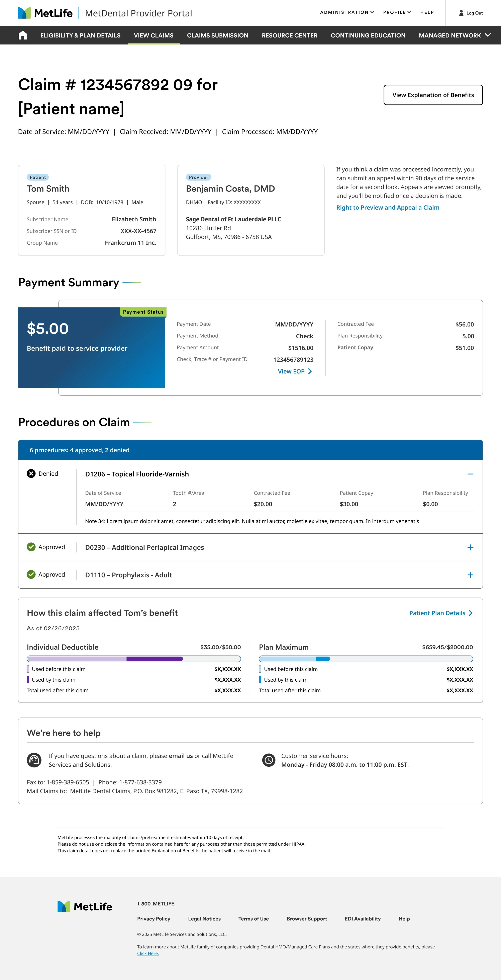Click Help link in footer
The width and height of the screenshot is (501, 980).
[404, 918]
